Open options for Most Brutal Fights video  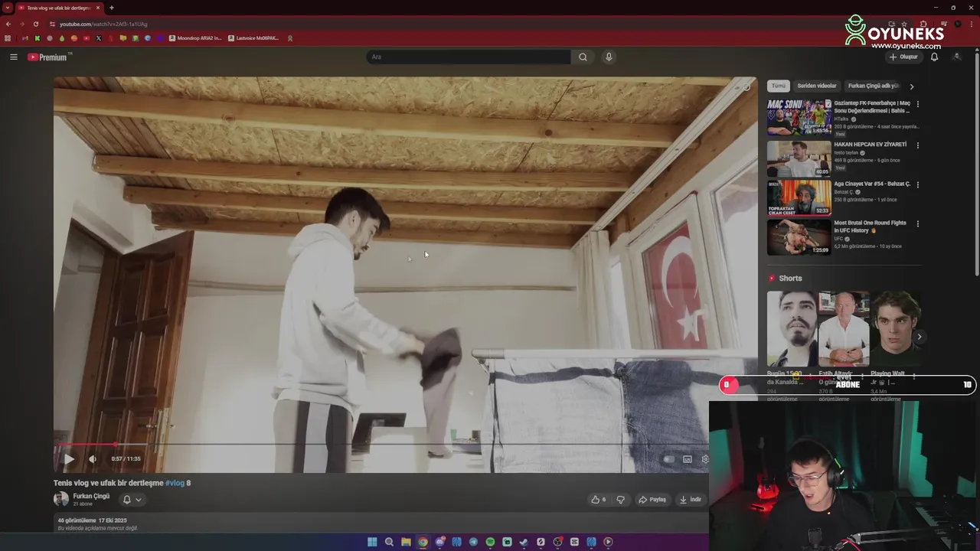(917, 224)
